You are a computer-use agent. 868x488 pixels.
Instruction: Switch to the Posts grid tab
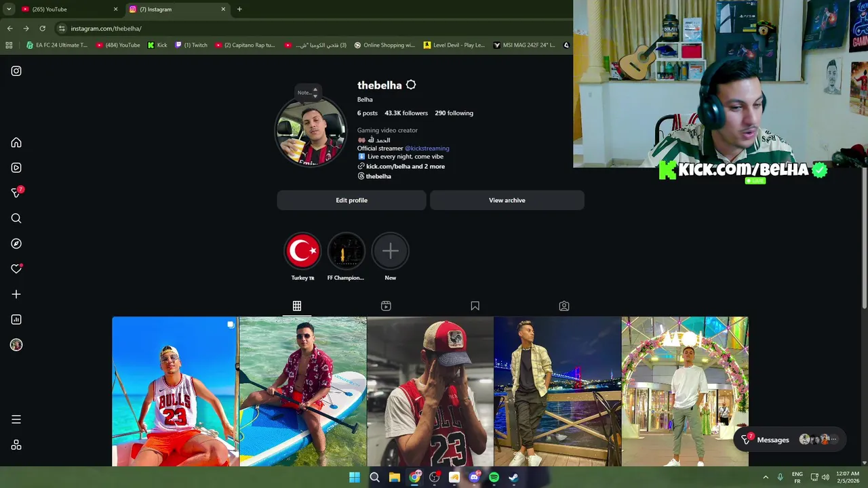(x=297, y=306)
